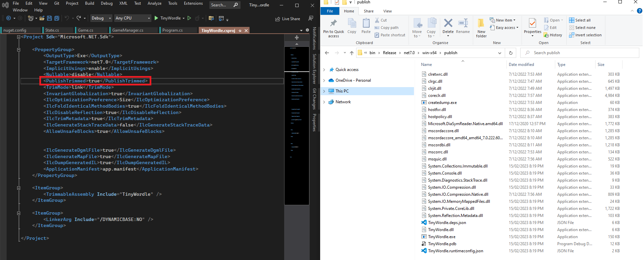Open the Git Changes side panel tab
Viewport: 644px width, 260px height.
coord(314,99)
